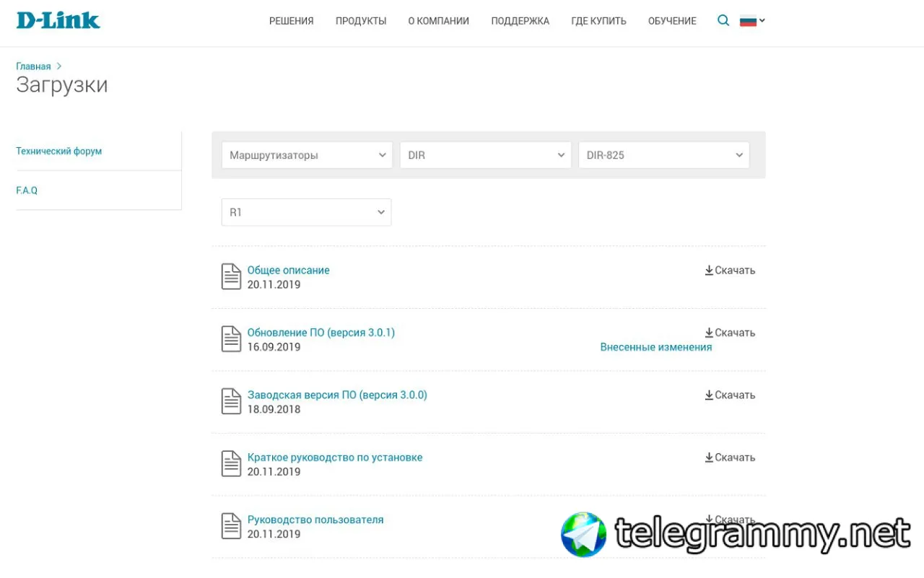Click document icon beside Руководство пользователя

click(231, 526)
